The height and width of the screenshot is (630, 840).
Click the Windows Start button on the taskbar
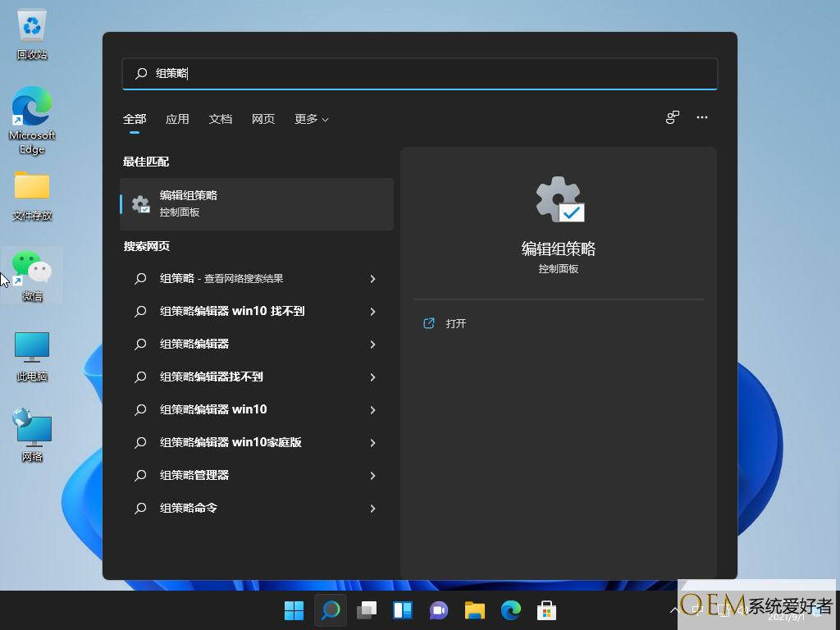294,610
